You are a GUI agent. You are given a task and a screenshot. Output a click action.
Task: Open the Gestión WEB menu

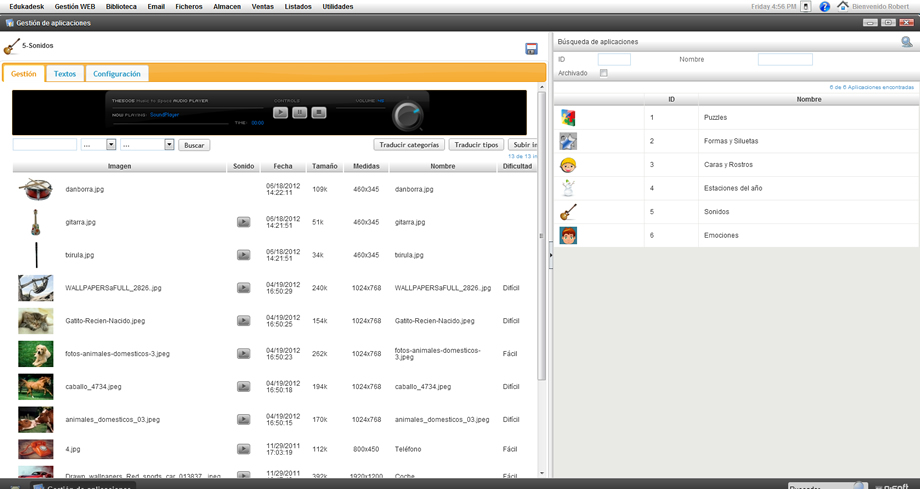pyautogui.click(x=75, y=6)
